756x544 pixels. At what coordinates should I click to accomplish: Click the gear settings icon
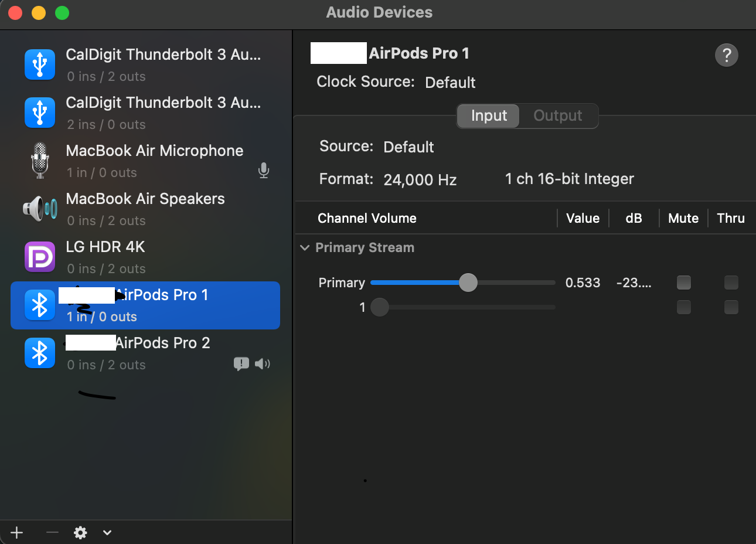(x=80, y=532)
